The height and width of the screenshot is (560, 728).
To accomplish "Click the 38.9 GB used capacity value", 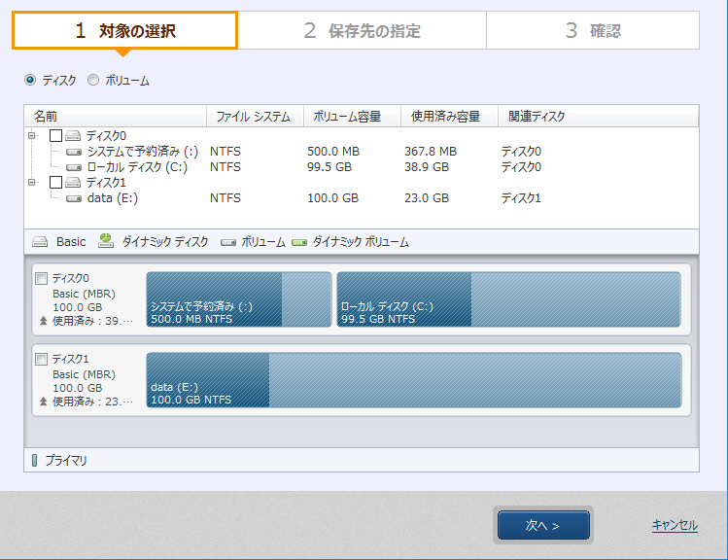I will point(427,167).
